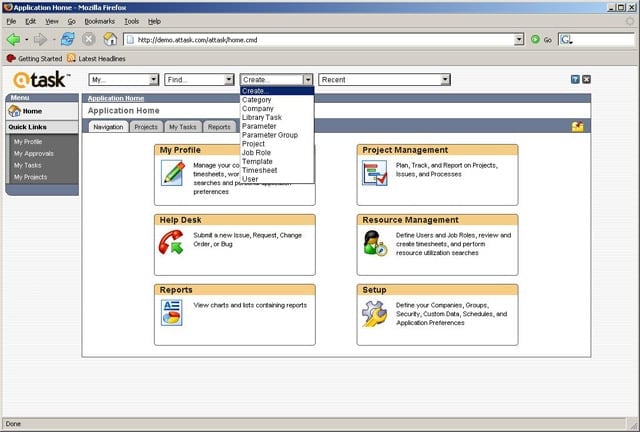Open the Help menu

click(x=154, y=21)
